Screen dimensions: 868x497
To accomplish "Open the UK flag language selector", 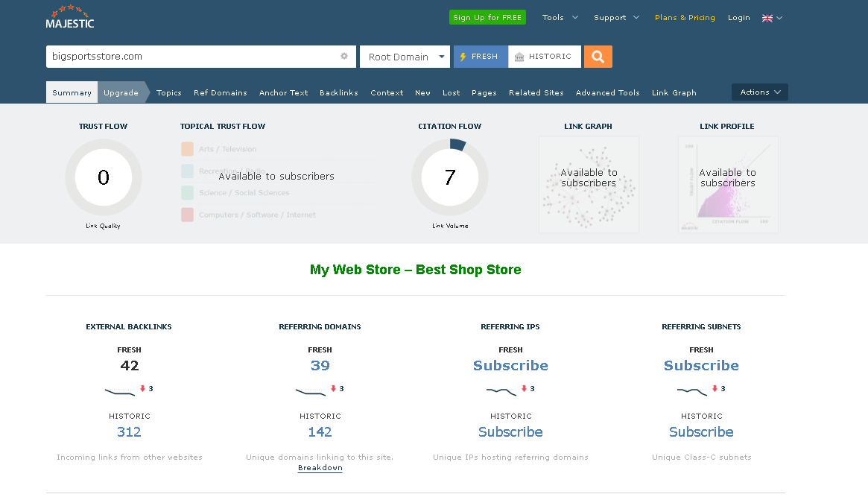I will pyautogui.click(x=772, y=18).
